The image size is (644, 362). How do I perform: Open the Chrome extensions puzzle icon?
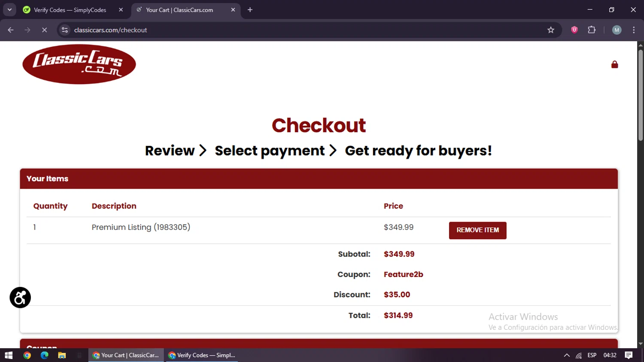coord(592,30)
